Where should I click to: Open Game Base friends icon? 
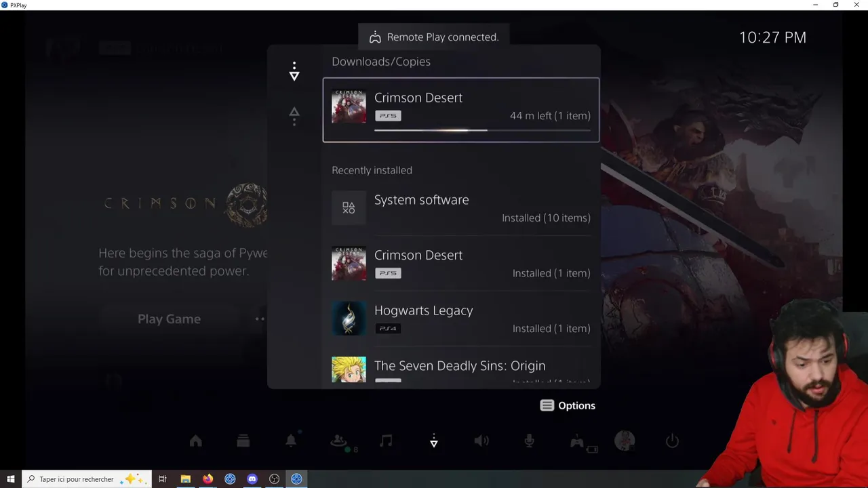click(338, 441)
